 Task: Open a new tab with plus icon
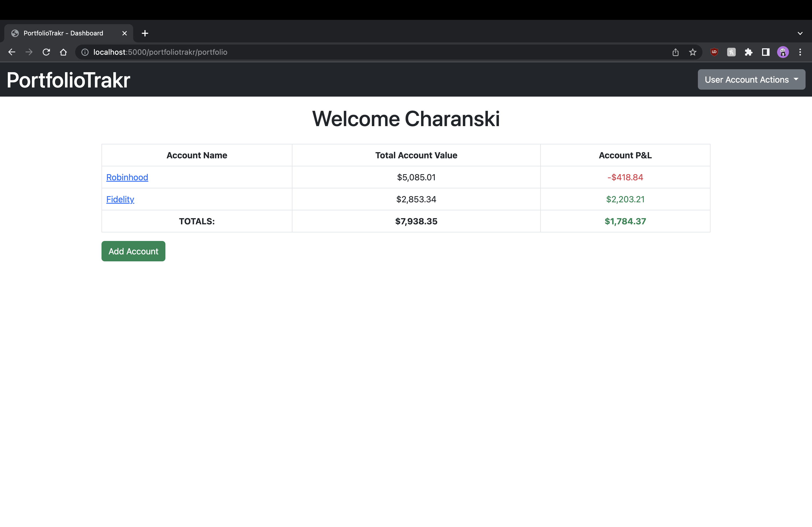pos(145,33)
